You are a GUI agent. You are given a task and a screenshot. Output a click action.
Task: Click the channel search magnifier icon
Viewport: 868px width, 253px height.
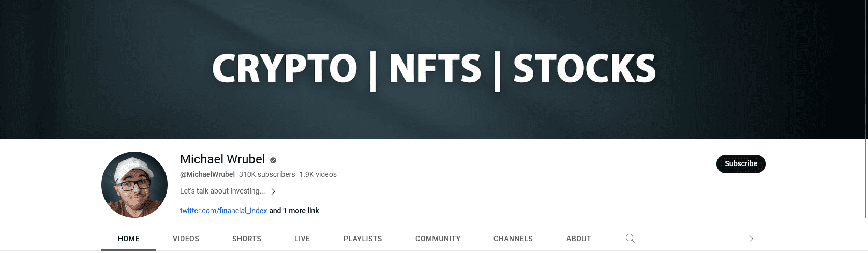[x=630, y=239]
